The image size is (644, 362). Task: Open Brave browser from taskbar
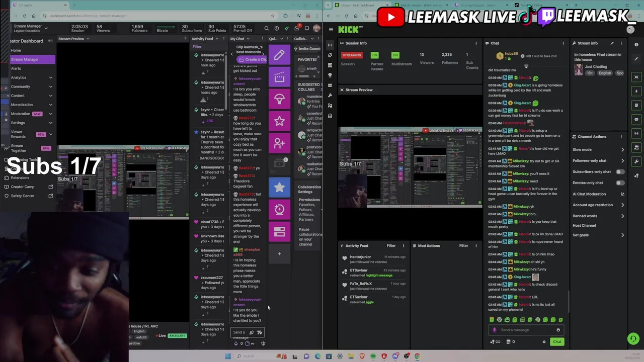(362, 356)
